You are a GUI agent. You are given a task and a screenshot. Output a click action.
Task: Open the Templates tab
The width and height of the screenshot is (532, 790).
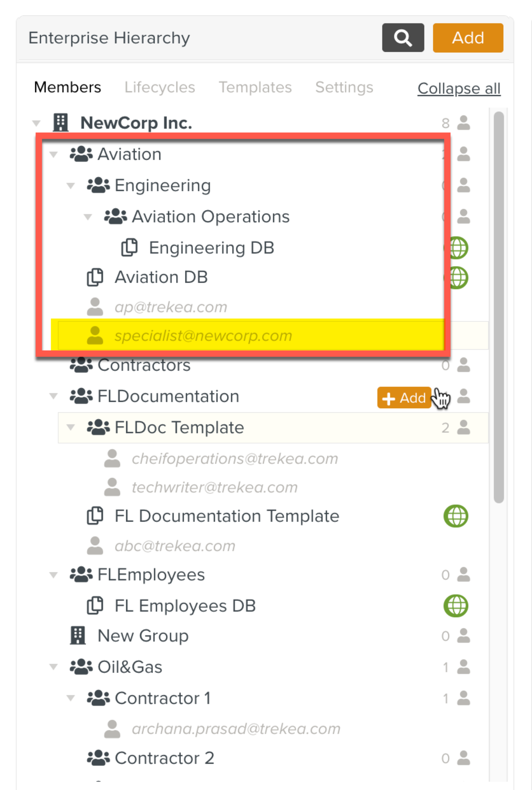pos(255,87)
